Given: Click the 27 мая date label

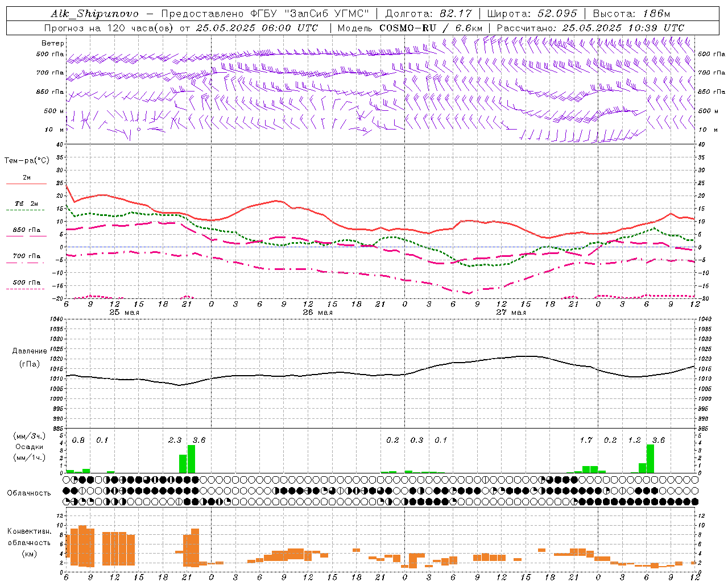Looking at the screenshot, I should pos(511,313).
